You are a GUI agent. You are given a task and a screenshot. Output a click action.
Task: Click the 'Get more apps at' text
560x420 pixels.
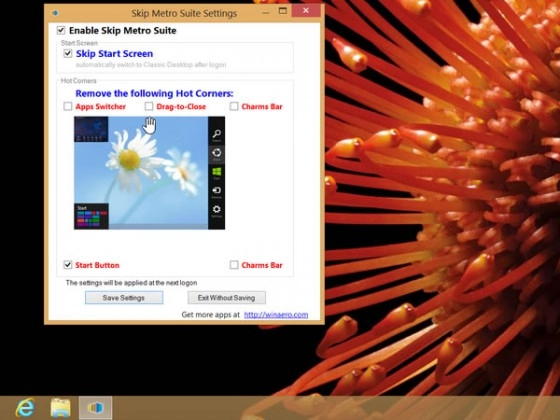[211, 315]
